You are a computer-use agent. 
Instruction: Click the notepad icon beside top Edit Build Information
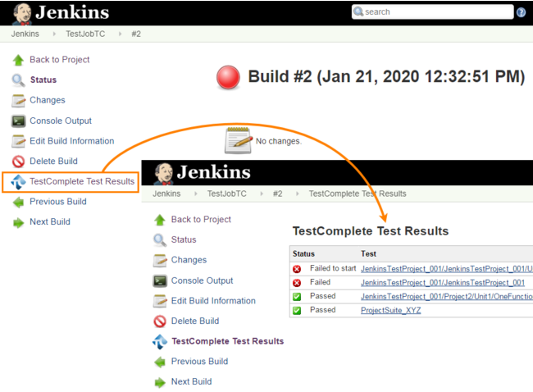[18, 141]
